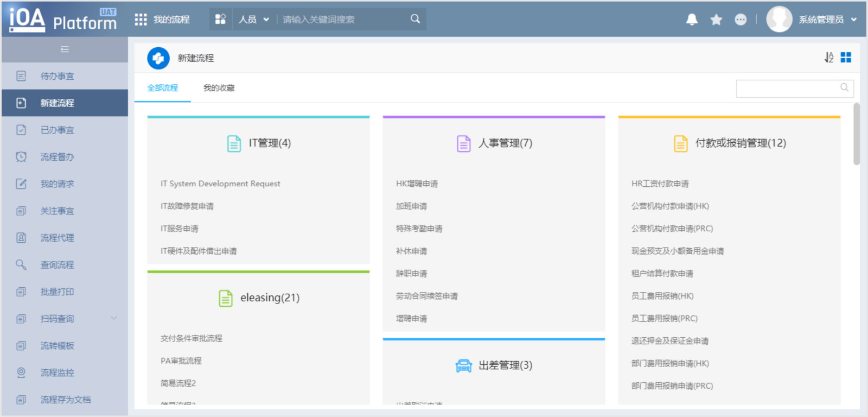Open 流程督办 menu item
This screenshot has width=868, height=417.
(65, 157)
